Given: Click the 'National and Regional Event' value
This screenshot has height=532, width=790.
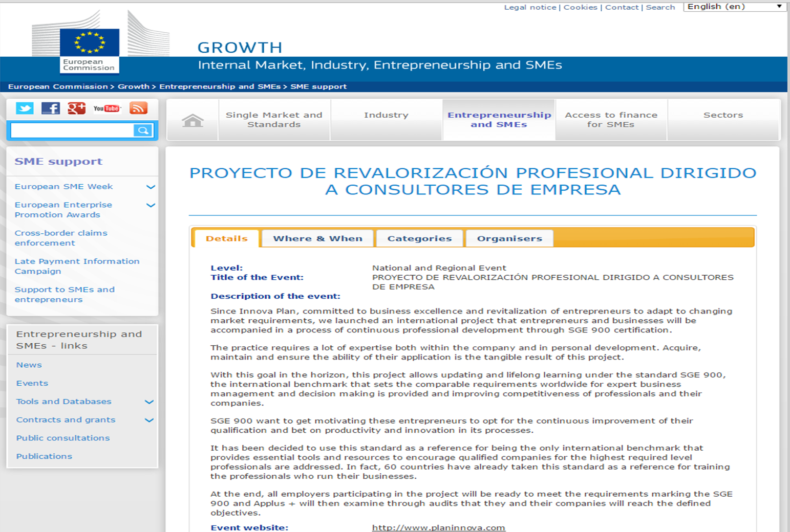Looking at the screenshot, I should pos(439,268).
